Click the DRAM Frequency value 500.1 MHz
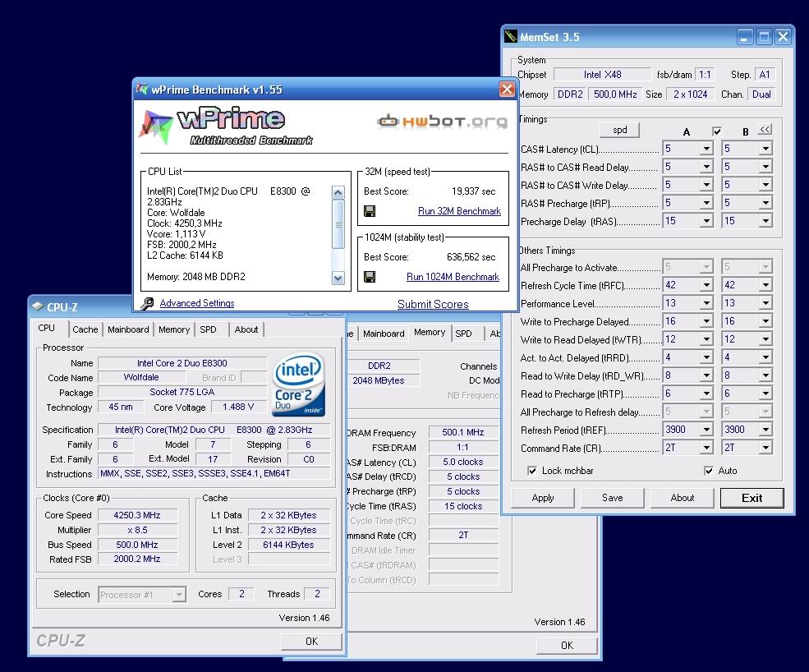This screenshot has width=809, height=672. (462, 432)
